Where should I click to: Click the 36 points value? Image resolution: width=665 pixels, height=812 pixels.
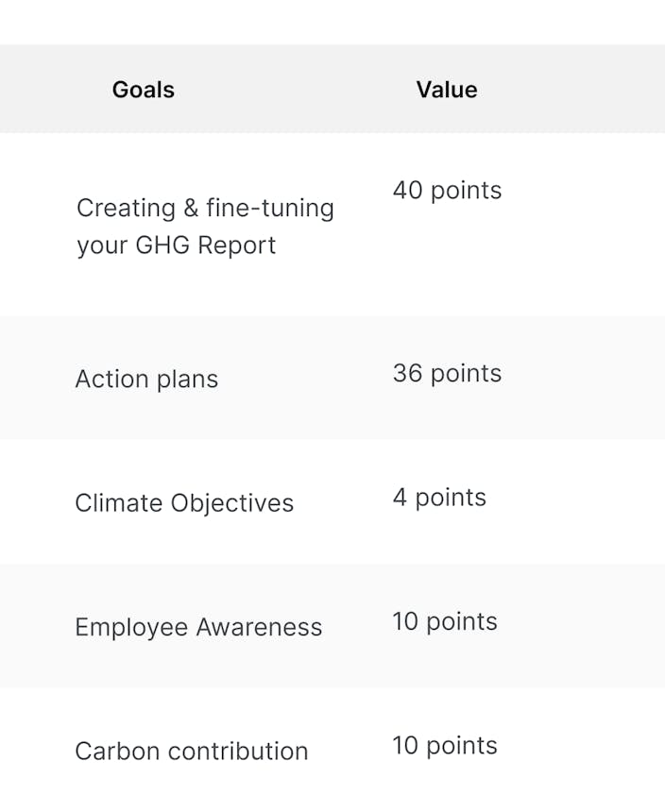click(x=447, y=373)
